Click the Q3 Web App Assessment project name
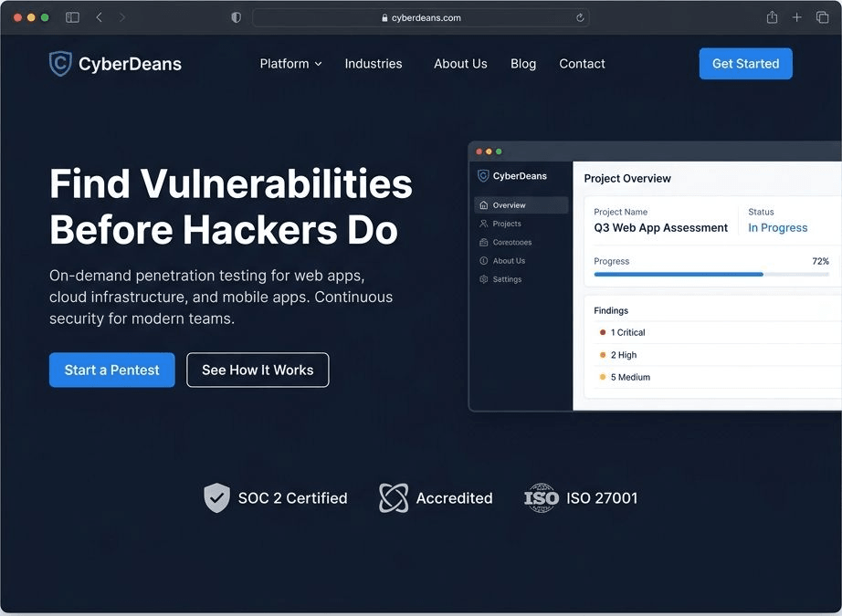 tap(660, 227)
